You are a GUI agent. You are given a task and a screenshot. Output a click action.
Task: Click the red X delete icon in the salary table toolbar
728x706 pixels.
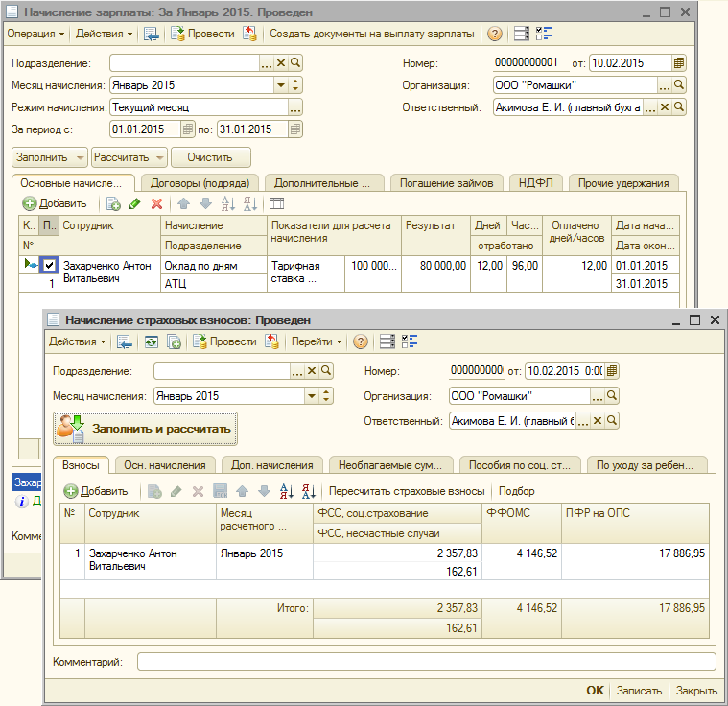coord(156,203)
